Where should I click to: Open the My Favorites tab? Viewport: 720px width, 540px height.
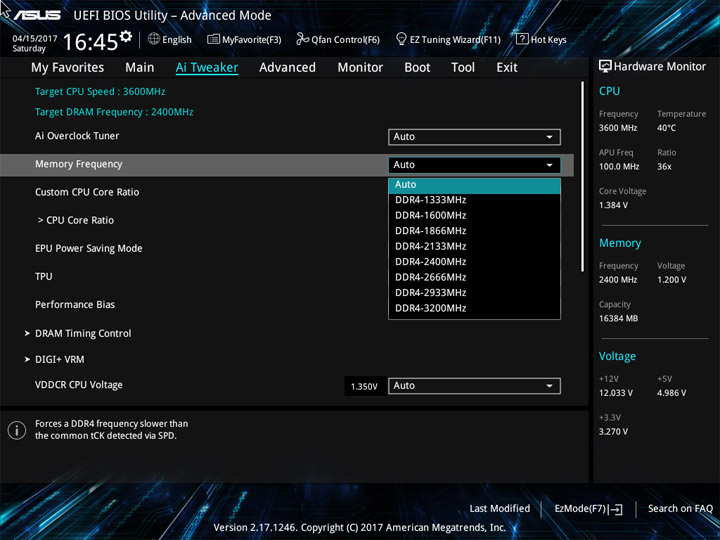[x=68, y=68]
